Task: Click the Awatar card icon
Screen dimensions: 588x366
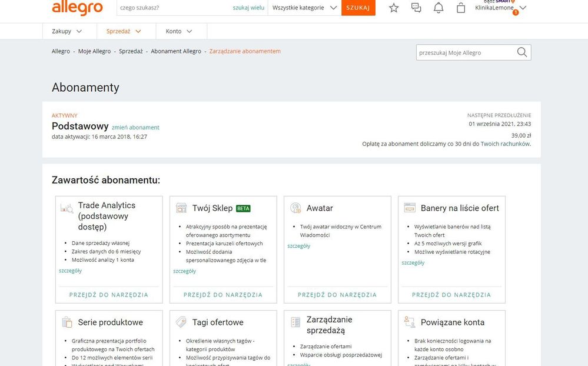Action: coord(296,208)
